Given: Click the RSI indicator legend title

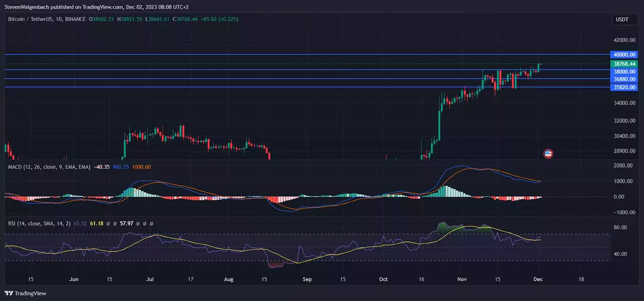Looking at the screenshot, I should 39,223.
